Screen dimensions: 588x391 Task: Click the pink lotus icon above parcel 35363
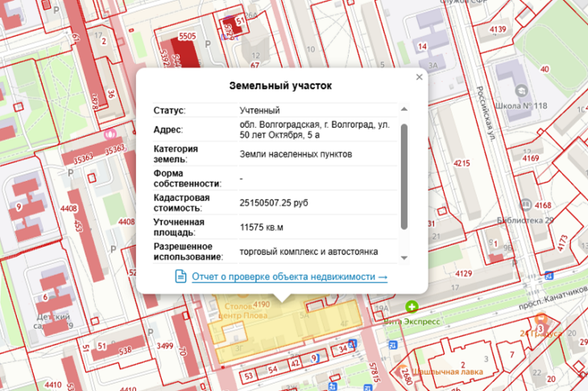click(x=110, y=134)
